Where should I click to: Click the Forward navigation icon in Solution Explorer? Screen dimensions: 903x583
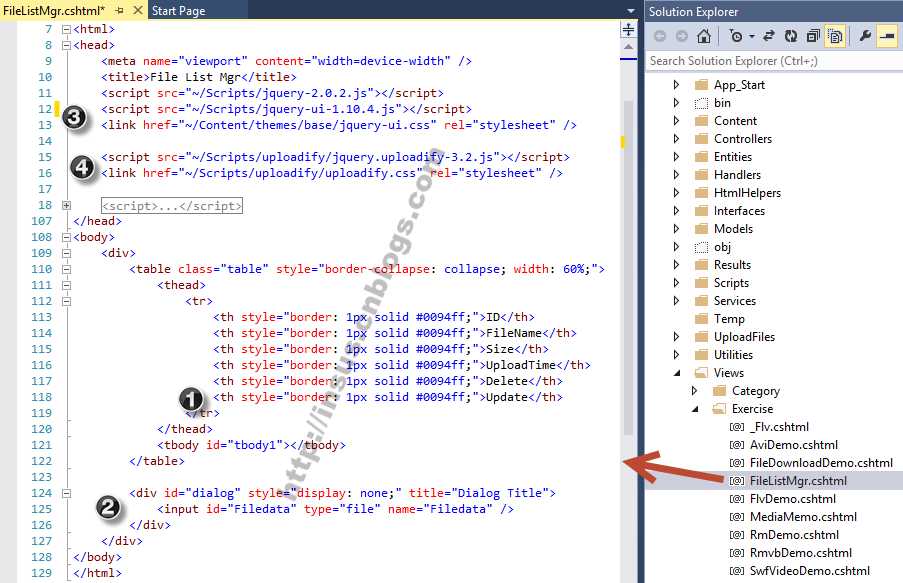[x=682, y=36]
